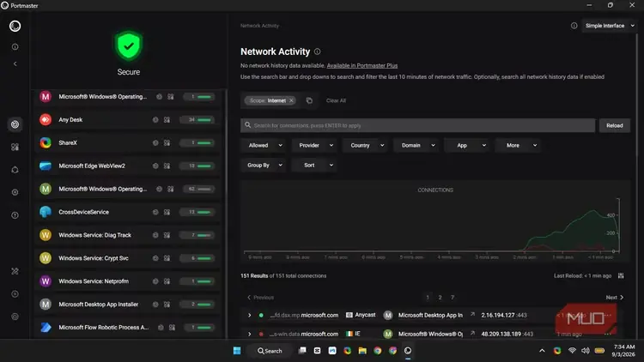The image size is (644, 362).
Task: Open the Simple Interface dropdown
Action: [x=610, y=26]
